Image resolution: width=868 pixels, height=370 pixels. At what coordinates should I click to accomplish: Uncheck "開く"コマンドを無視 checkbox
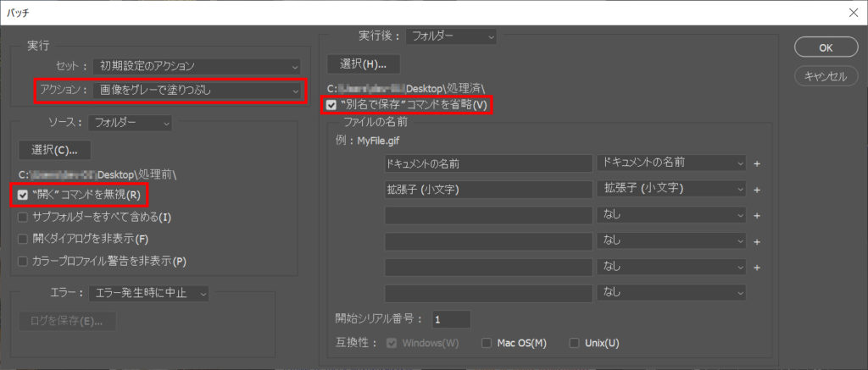coord(24,196)
